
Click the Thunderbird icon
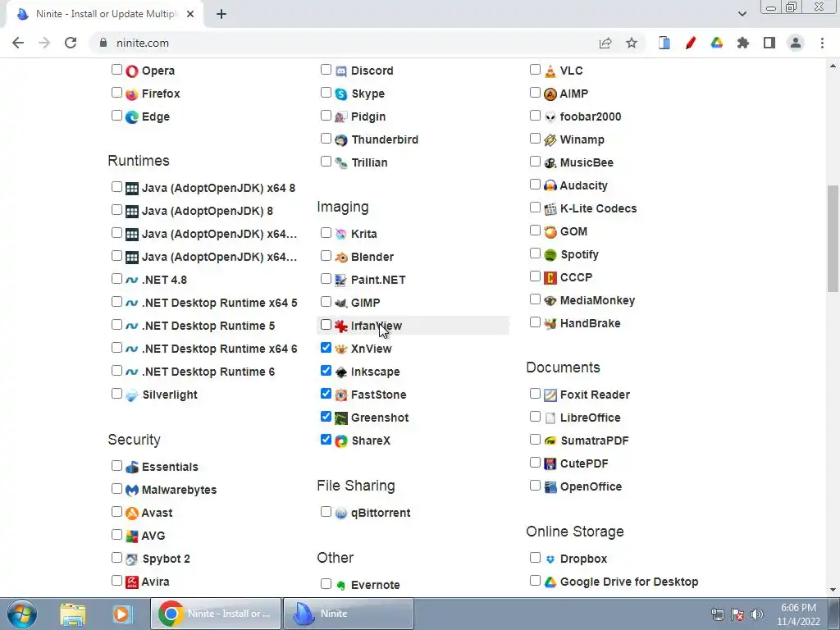click(341, 139)
